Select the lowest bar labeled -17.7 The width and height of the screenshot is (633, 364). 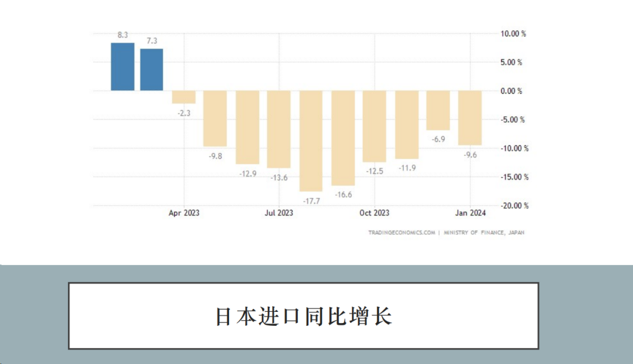[x=311, y=141]
